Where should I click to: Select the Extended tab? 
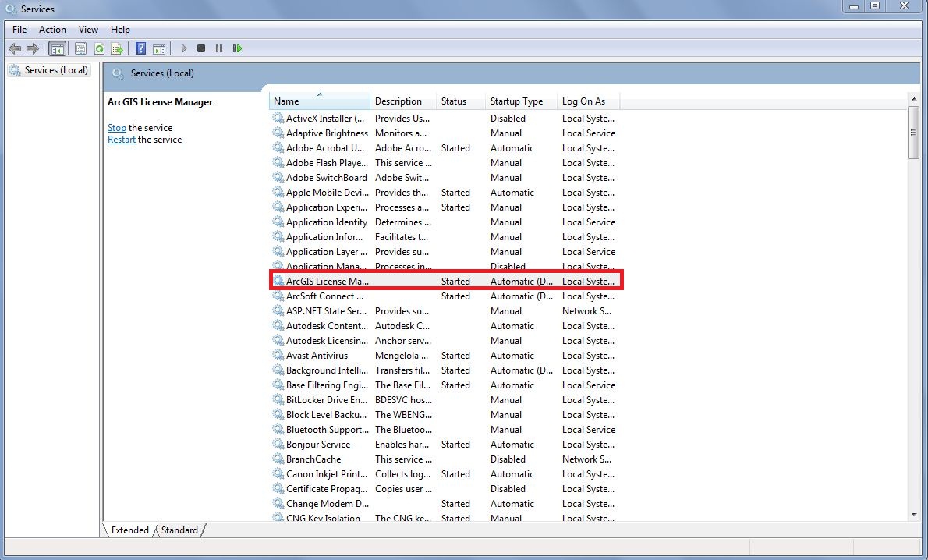tap(129, 530)
